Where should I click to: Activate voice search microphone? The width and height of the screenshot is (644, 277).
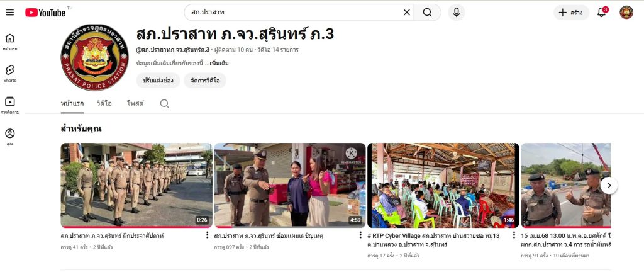pyautogui.click(x=456, y=13)
